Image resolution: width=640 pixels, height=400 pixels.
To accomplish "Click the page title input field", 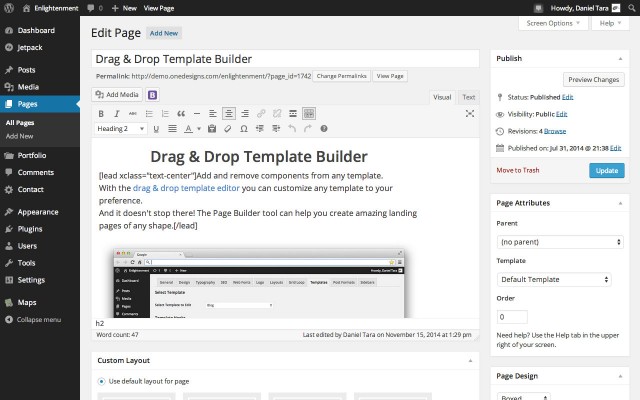I will [285, 59].
